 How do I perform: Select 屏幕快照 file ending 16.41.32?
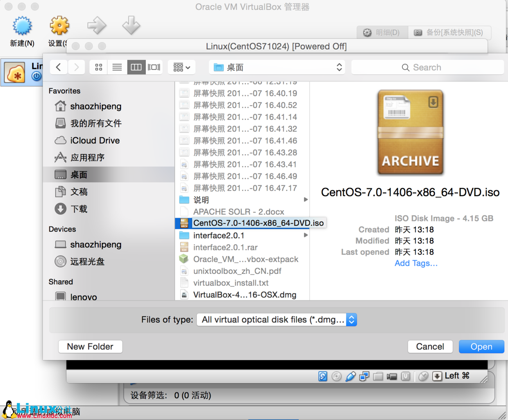coord(242,129)
